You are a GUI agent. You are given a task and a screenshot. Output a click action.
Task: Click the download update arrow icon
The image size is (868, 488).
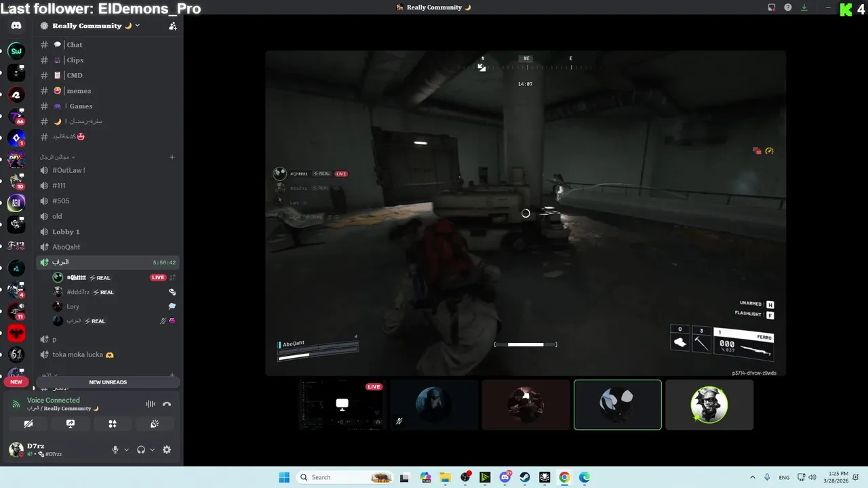coord(804,7)
